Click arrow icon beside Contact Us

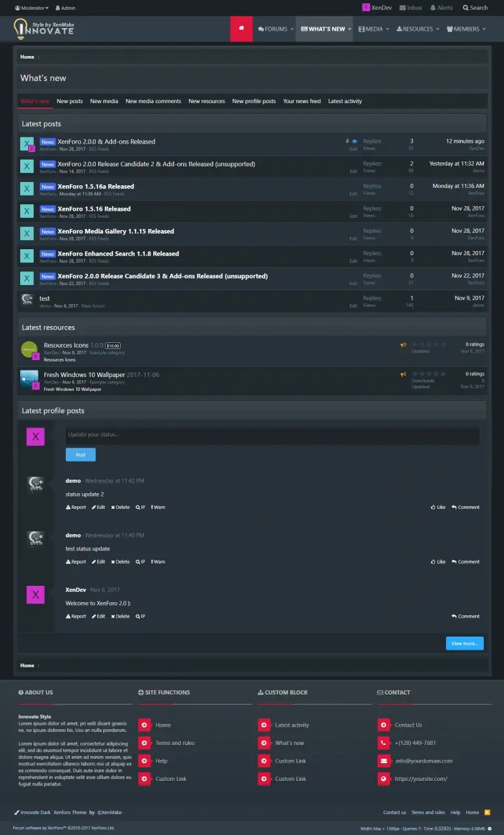[383, 725]
